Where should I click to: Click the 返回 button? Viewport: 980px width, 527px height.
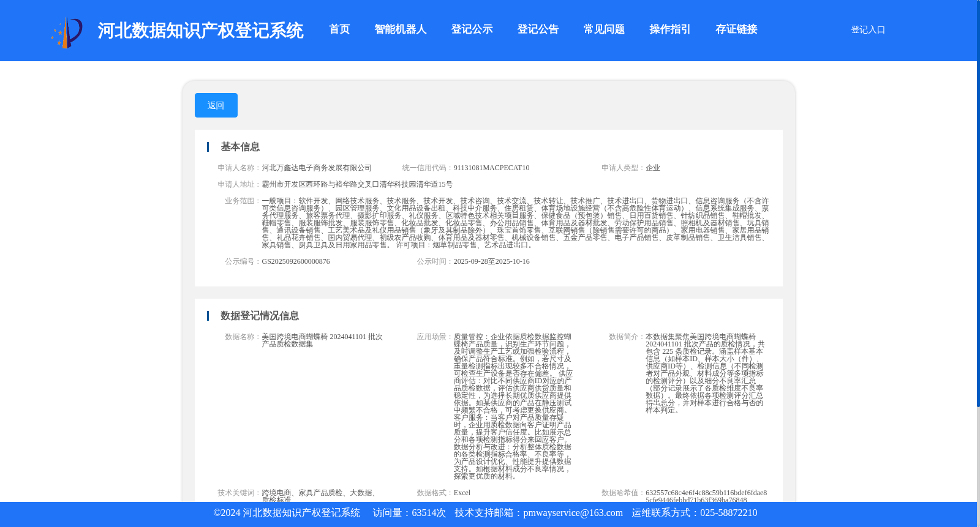[x=216, y=105]
